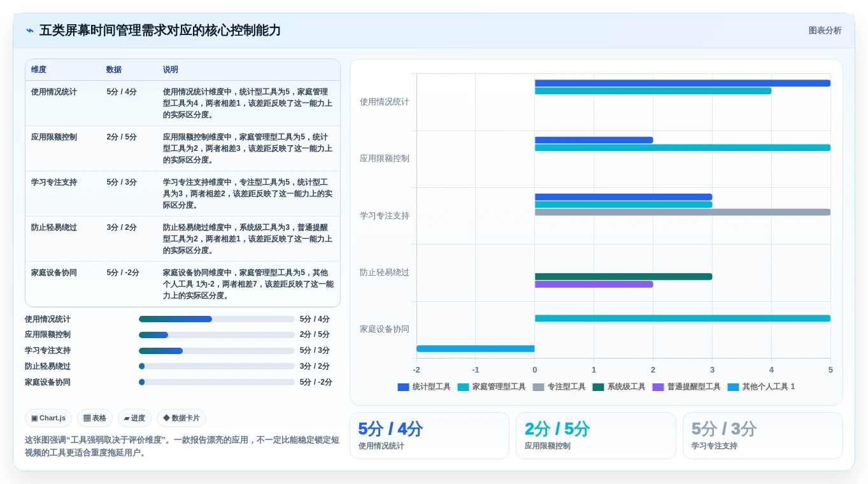
Task: Open the 5分 / 4分 使用情况统计 card
Action: pyautogui.click(x=429, y=436)
